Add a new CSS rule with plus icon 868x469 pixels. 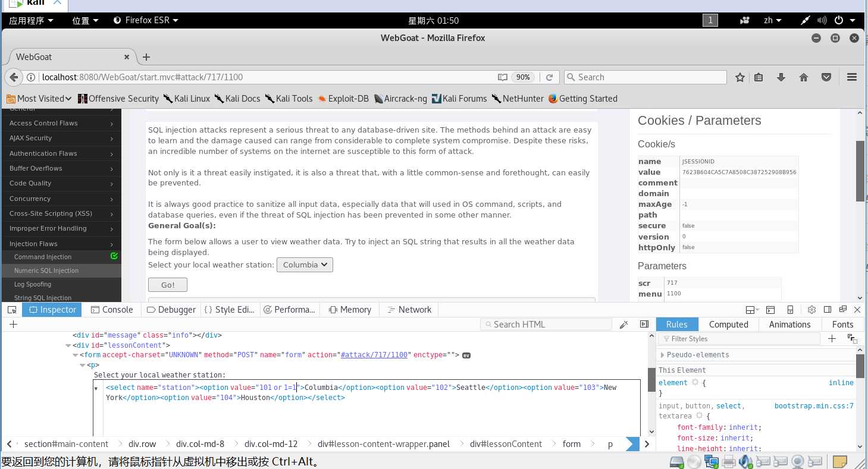click(832, 338)
